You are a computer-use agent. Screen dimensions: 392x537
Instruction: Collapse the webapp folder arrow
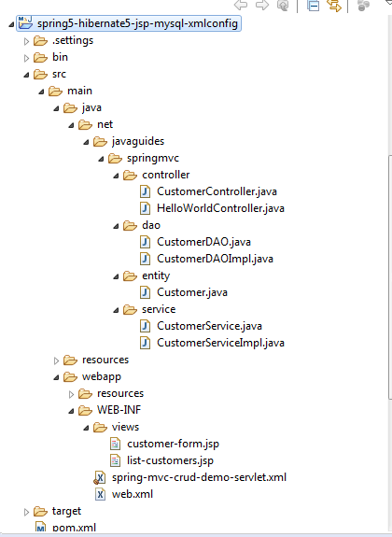click(56, 377)
